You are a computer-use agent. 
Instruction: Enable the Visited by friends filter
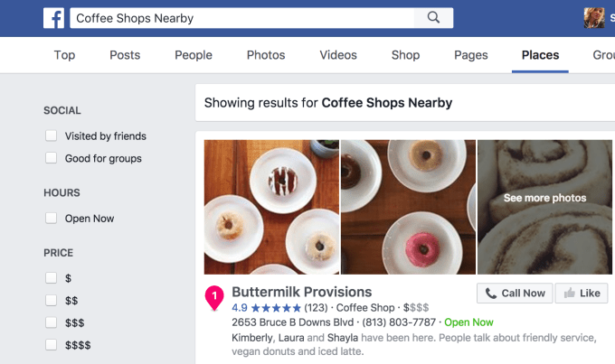(x=52, y=136)
